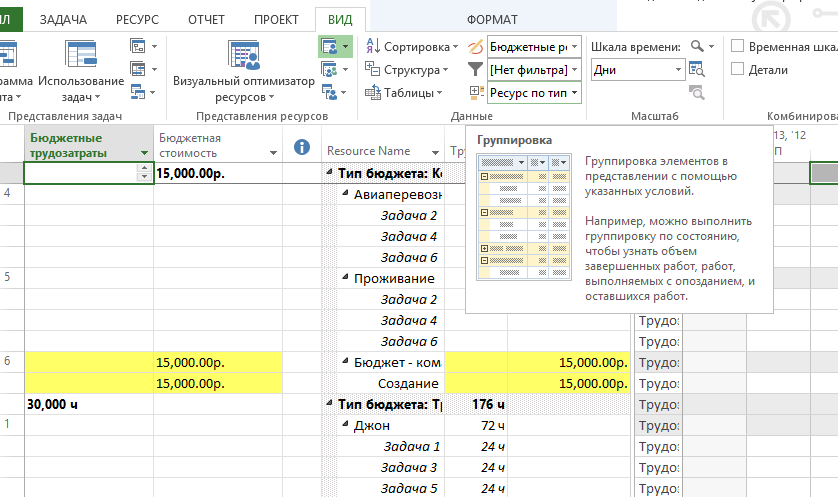This screenshot has height=497, width=838.
Task: Open the ОТЧЕТ ribbon tab
Action: [x=208, y=19]
